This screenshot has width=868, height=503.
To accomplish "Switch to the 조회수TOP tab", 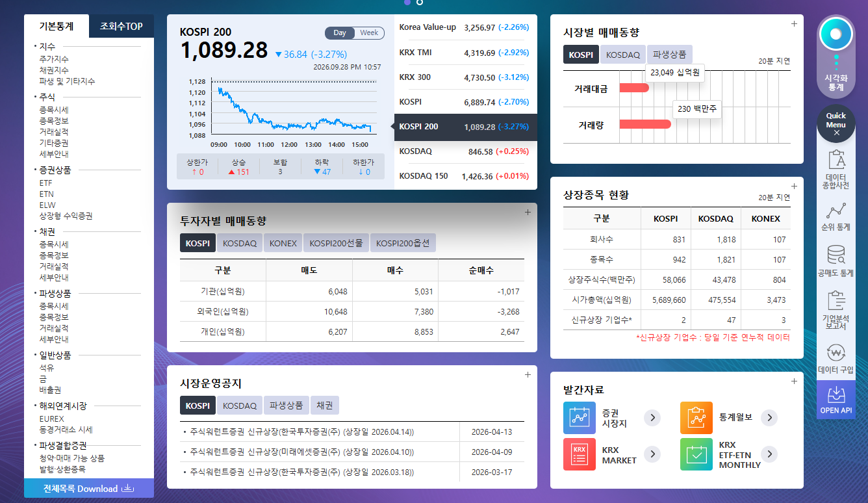I will pyautogui.click(x=121, y=26).
